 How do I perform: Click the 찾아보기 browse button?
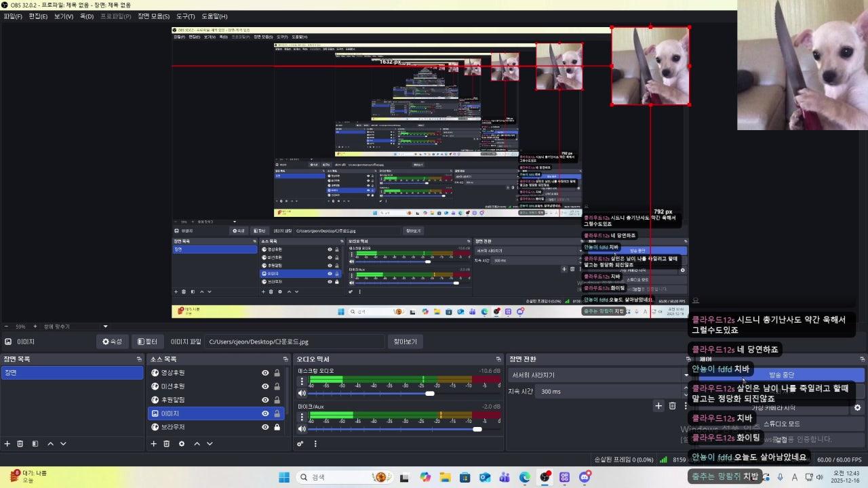pyautogui.click(x=405, y=342)
